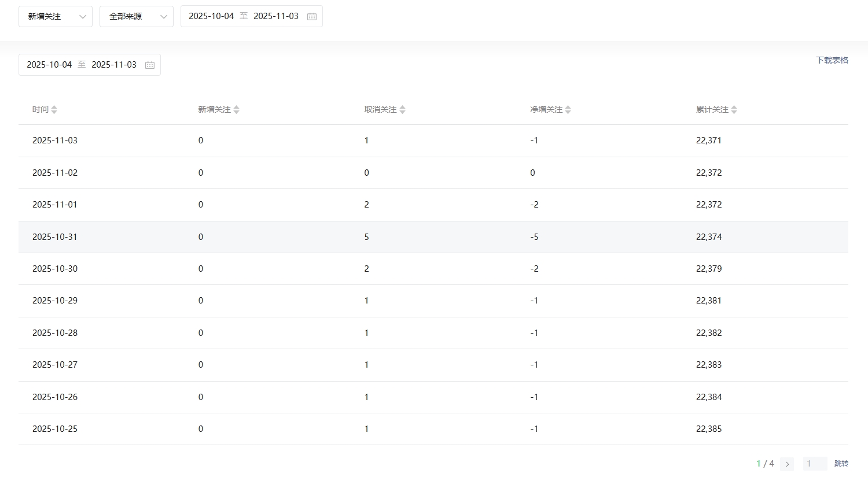Viewport: 868px width, 481px height.
Task: Click 跳转 page jump button
Action: [841, 464]
